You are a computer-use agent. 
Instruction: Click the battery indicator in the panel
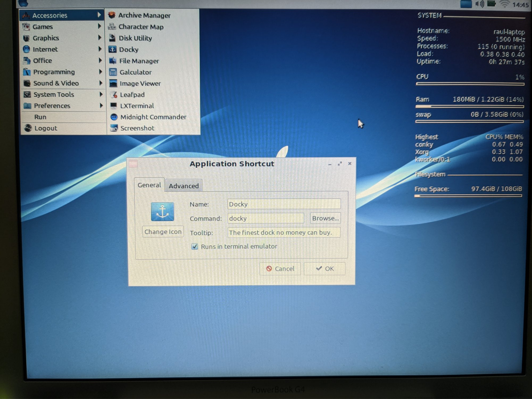(491, 4)
